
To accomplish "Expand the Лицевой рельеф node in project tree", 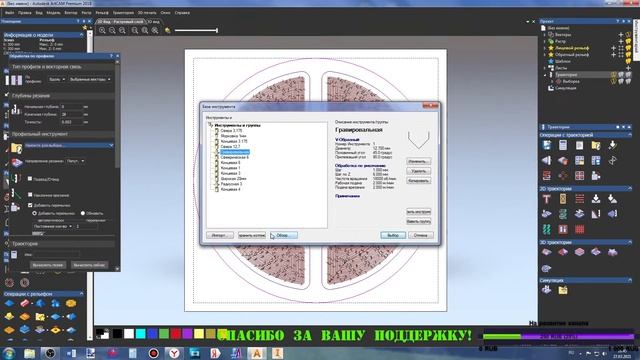I will tap(544, 48).
